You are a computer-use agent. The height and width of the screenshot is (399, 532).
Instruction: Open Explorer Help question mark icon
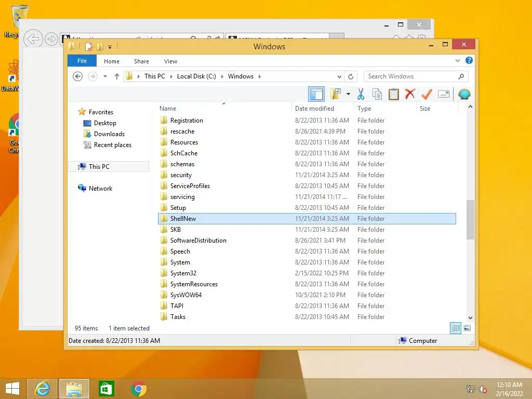(x=469, y=60)
